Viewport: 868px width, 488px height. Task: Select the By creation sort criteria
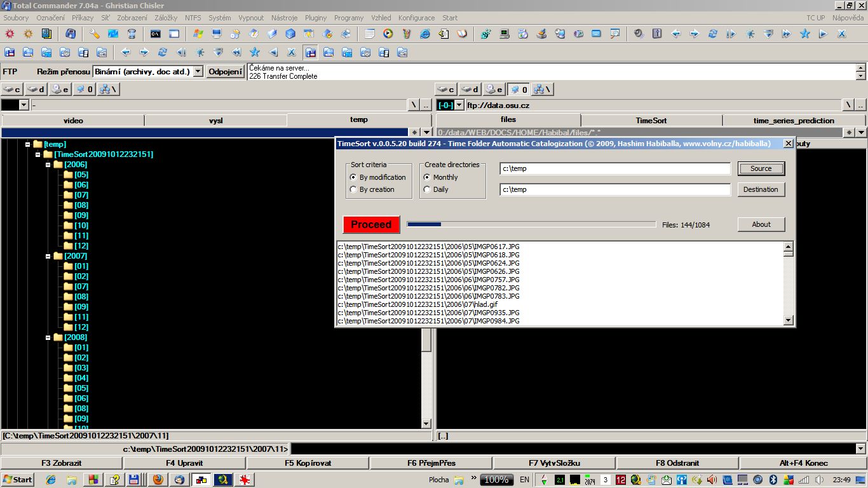353,189
